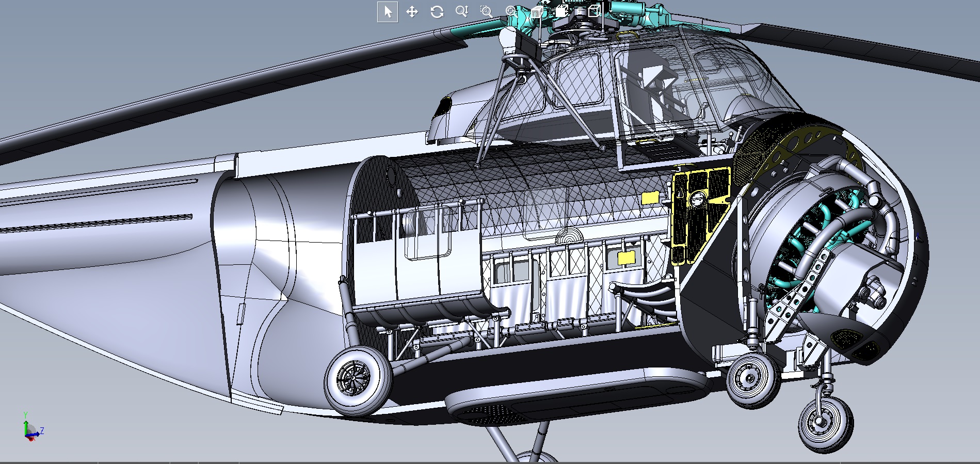
Task: Pick the Zoom in/out magnifier tool
Action: pos(461,11)
